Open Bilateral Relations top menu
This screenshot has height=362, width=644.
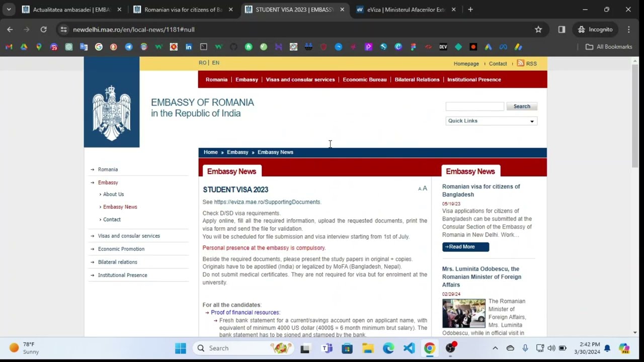[x=417, y=79]
